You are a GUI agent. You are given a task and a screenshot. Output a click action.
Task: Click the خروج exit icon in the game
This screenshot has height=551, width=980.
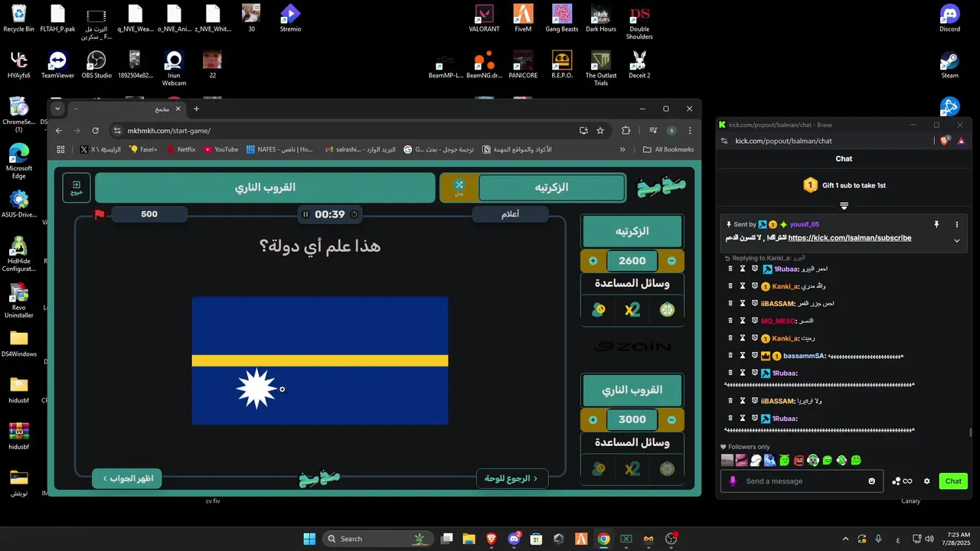77,187
